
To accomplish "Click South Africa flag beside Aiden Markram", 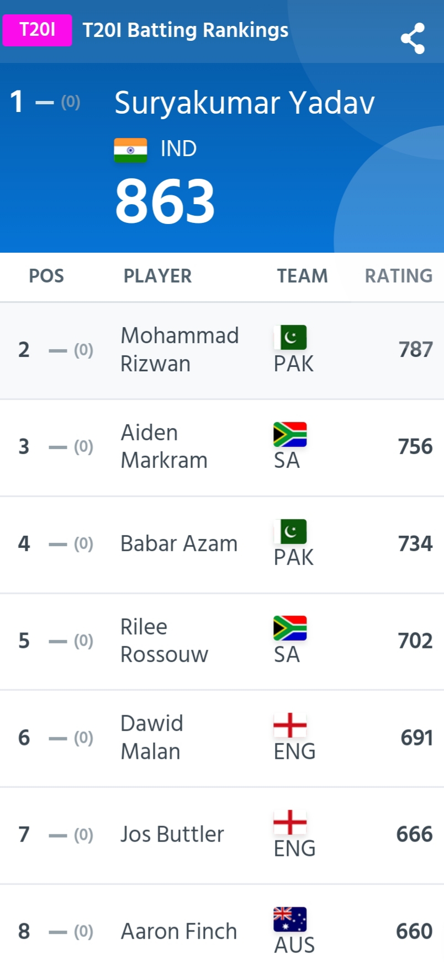I will (x=290, y=434).
